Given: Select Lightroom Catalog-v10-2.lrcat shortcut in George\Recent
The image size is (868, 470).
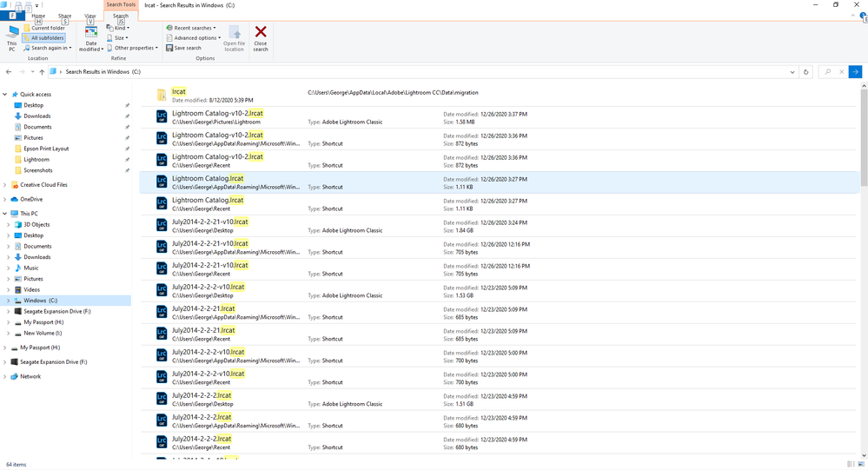Looking at the screenshot, I should 498,161.
